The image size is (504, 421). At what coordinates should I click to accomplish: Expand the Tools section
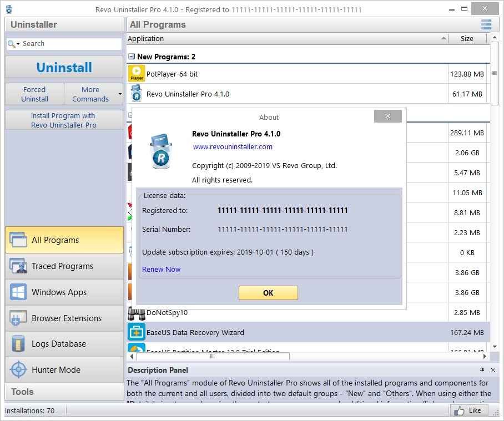pyautogui.click(x=64, y=392)
